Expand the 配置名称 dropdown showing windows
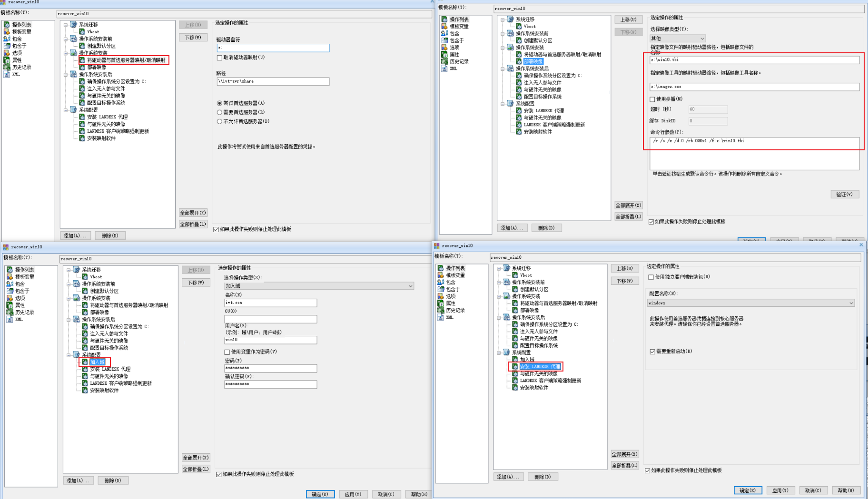868x499 pixels. [x=751, y=303]
